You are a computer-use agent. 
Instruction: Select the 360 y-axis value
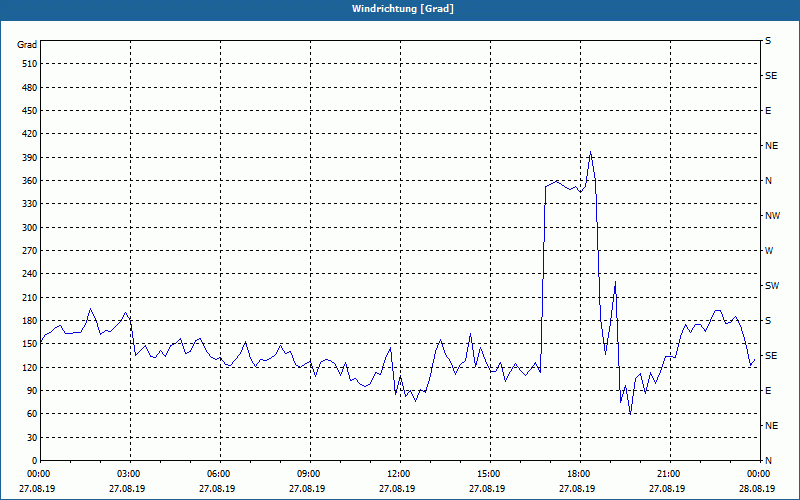pos(30,181)
